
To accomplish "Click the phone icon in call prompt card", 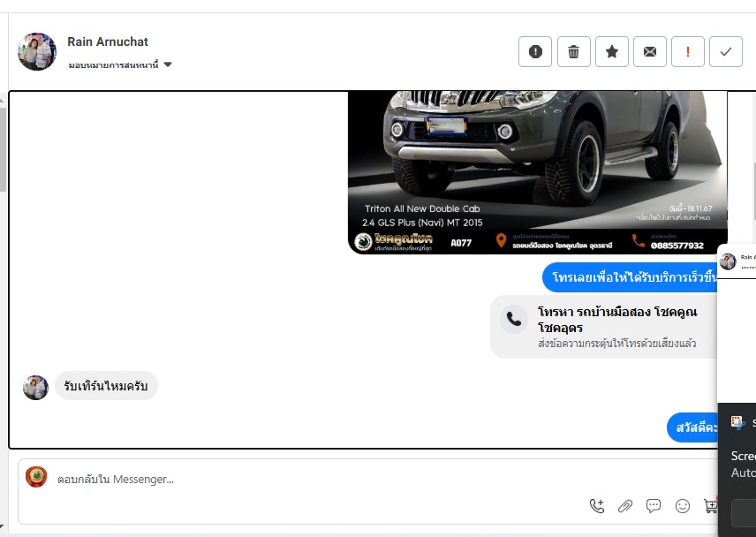I will [514, 319].
